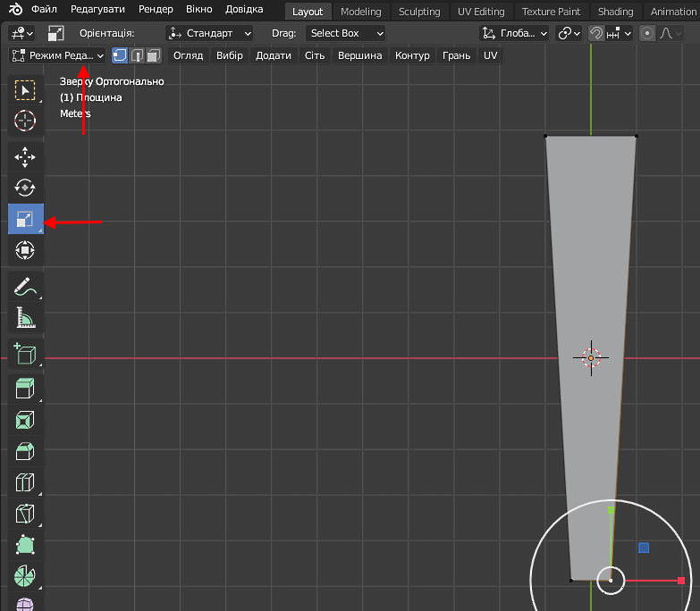Switch to the Shading workspace tab
This screenshot has height=611, width=700.
[616, 12]
